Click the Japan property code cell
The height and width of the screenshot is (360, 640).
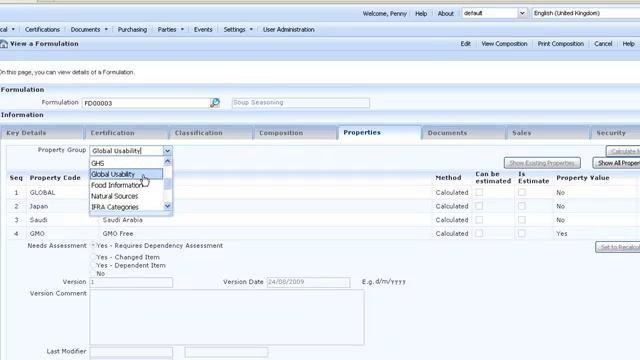pyautogui.click(x=39, y=206)
